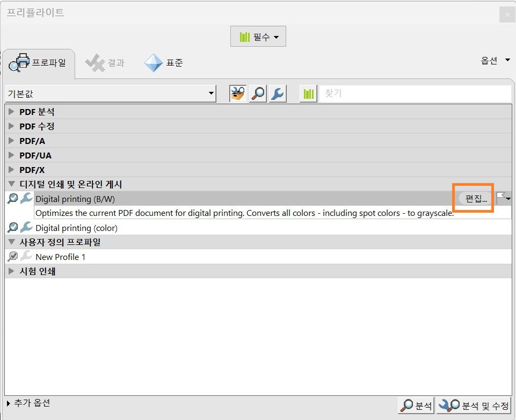
Task: Open the 기본값 combo box
Action: [x=111, y=94]
